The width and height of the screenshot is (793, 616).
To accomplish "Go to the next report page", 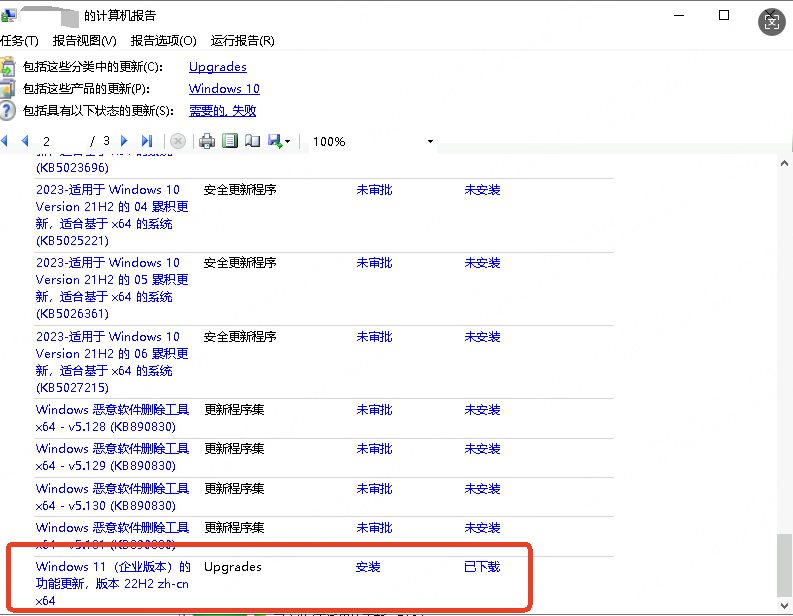I will tap(124, 141).
